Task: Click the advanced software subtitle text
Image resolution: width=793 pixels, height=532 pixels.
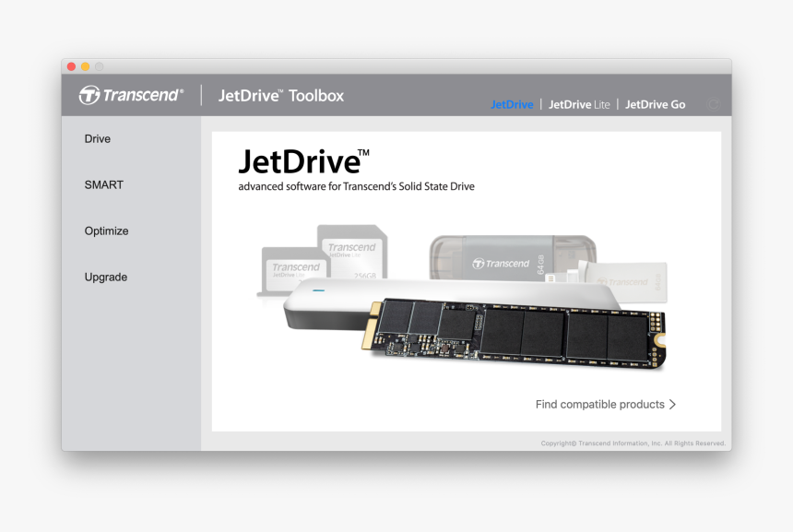Action: click(x=356, y=186)
